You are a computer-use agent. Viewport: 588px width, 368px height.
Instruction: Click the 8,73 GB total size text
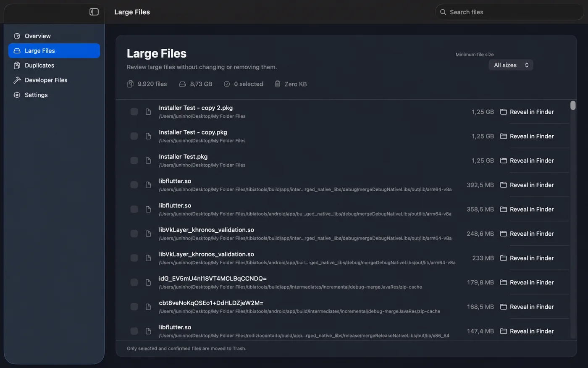[201, 84]
